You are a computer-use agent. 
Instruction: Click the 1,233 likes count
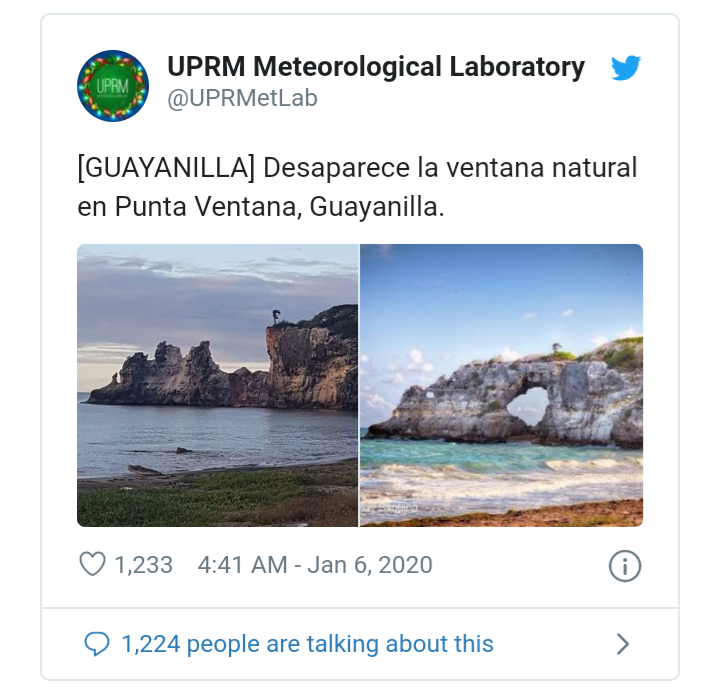click(143, 565)
